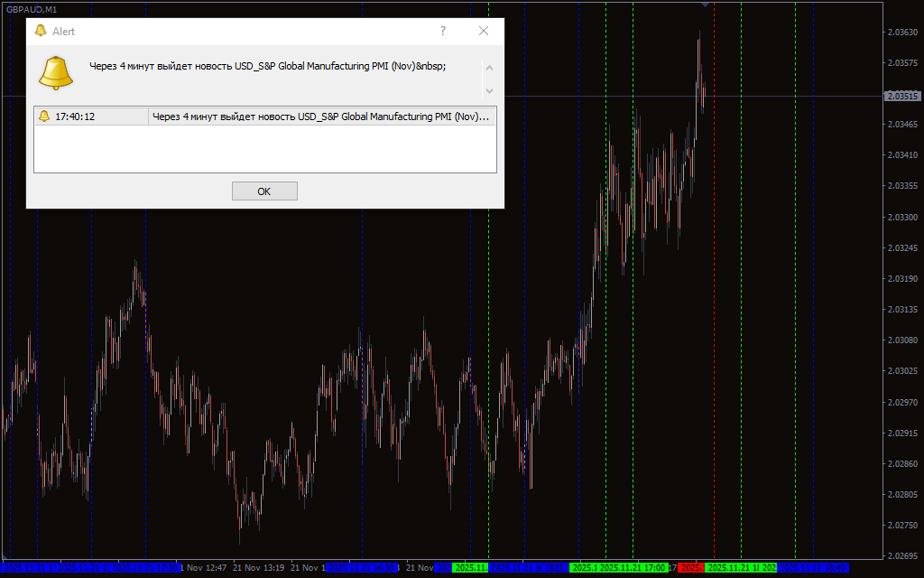Click the large yellow bell alert icon
The width and height of the screenshot is (924, 578).
[x=56, y=72]
